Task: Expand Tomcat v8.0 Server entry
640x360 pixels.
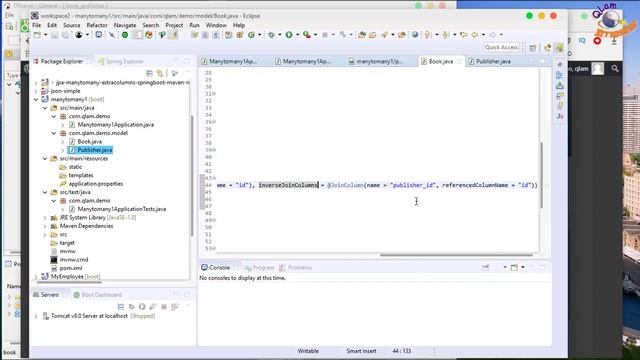Action: tap(36, 316)
